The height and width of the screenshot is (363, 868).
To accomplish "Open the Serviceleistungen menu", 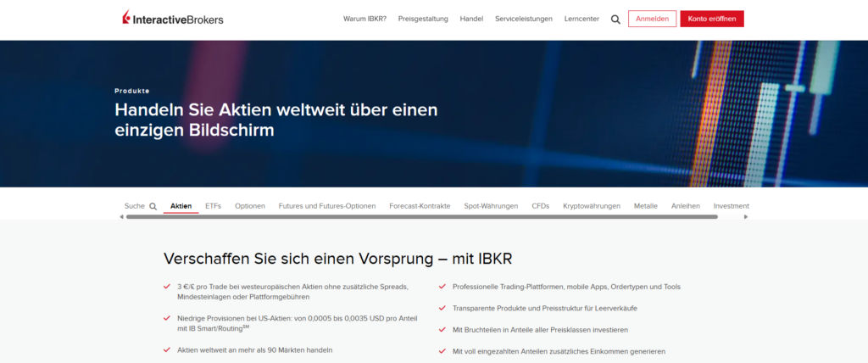I will click(x=524, y=19).
